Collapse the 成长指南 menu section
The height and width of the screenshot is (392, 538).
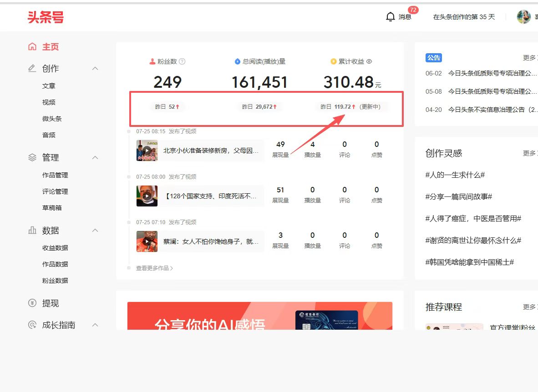point(96,325)
